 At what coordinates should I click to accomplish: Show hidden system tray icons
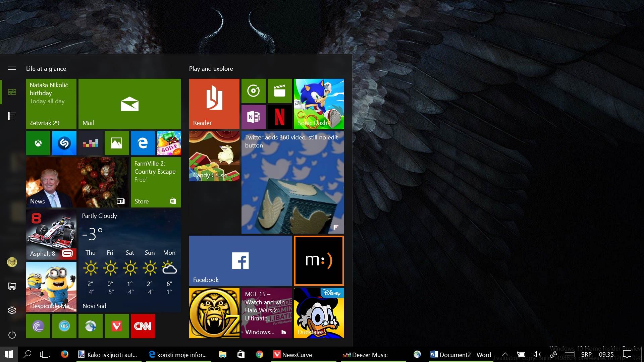tap(505, 354)
